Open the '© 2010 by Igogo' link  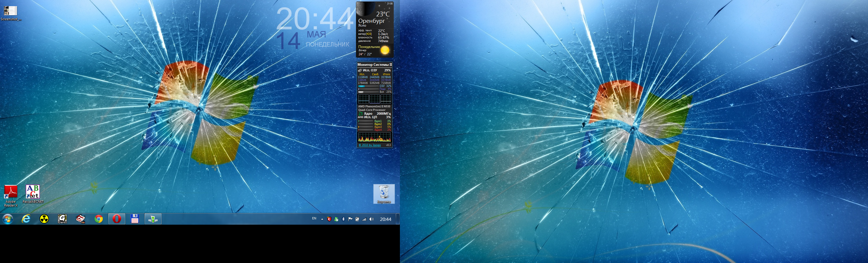click(370, 145)
